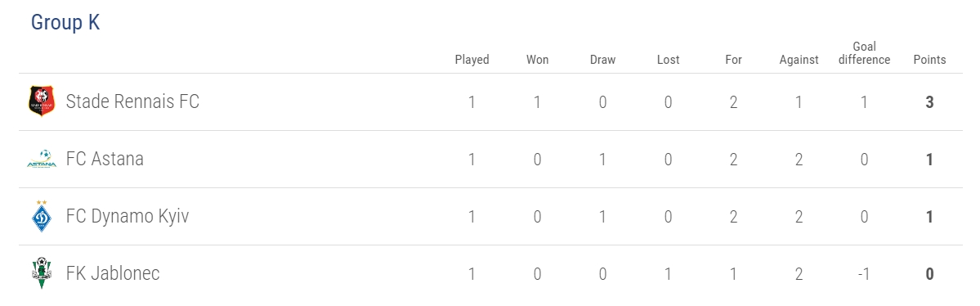
Task: Open the FC Astana team name link
Action: click(105, 159)
